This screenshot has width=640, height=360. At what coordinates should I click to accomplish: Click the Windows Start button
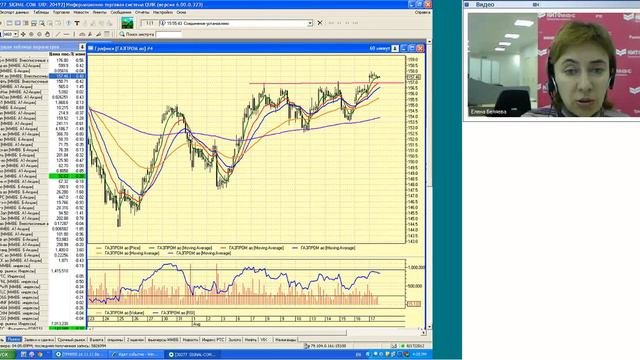click(7, 354)
